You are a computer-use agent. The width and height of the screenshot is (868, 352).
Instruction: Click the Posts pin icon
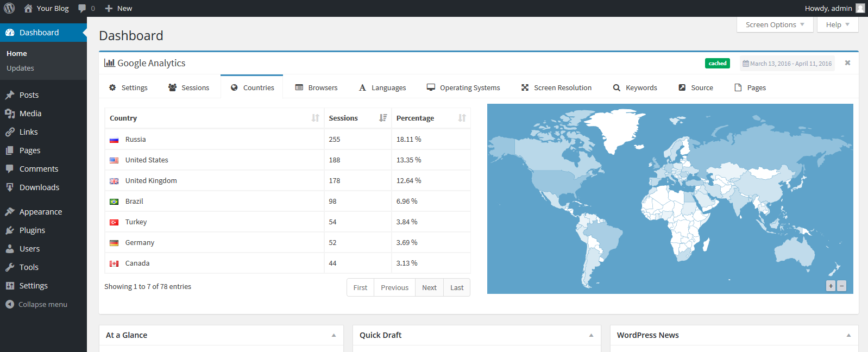[10, 95]
